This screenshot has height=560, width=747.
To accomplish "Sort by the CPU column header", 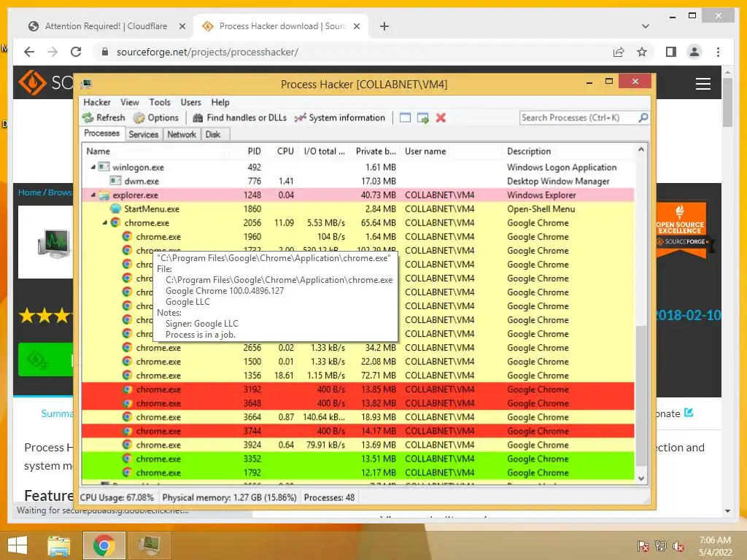I will [282, 151].
